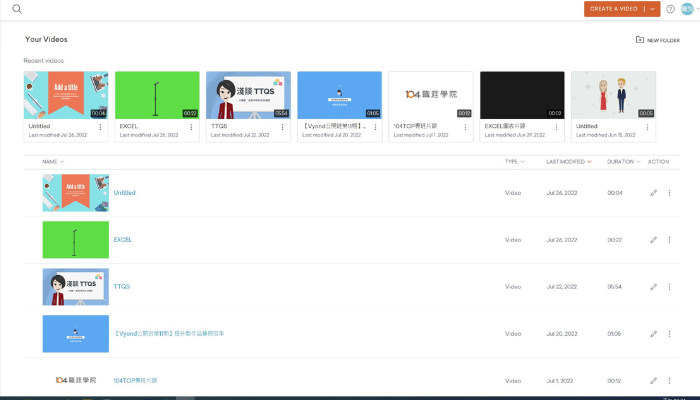This screenshot has width=700, height=400.
Task: Edit the Untitled video with pencil icon
Action: [x=653, y=193]
